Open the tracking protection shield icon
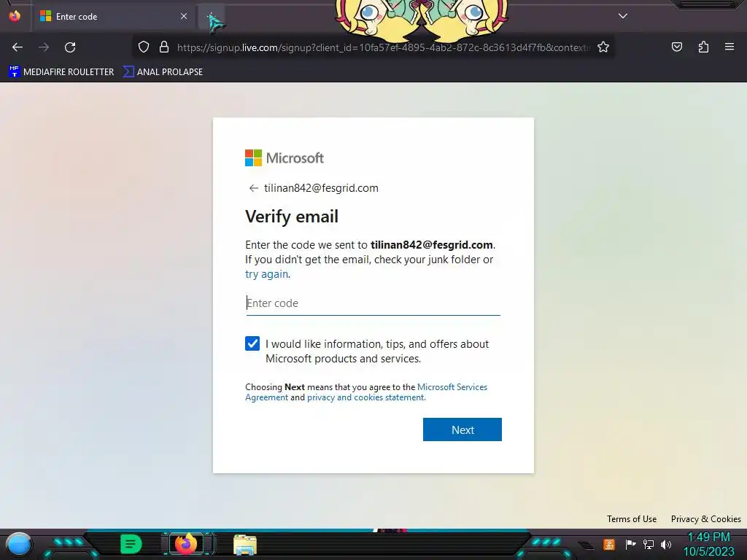This screenshot has height=560, width=747. click(144, 47)
